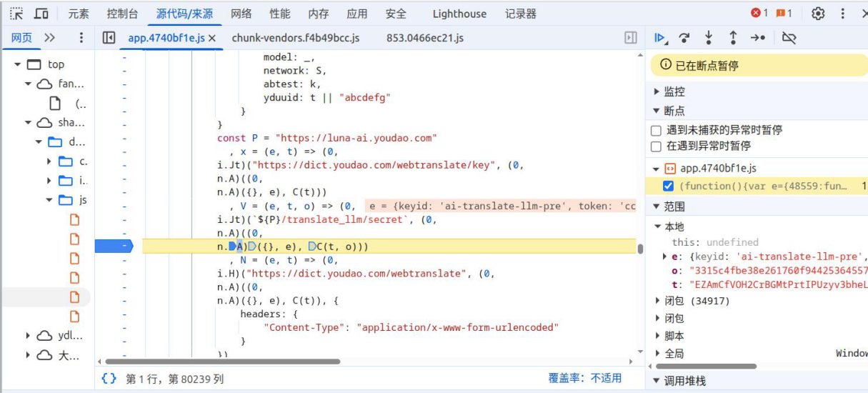Open the Memory (内存) tab
Image resolution: width=868 pixels, height=393 pixels.
[319, 14]
